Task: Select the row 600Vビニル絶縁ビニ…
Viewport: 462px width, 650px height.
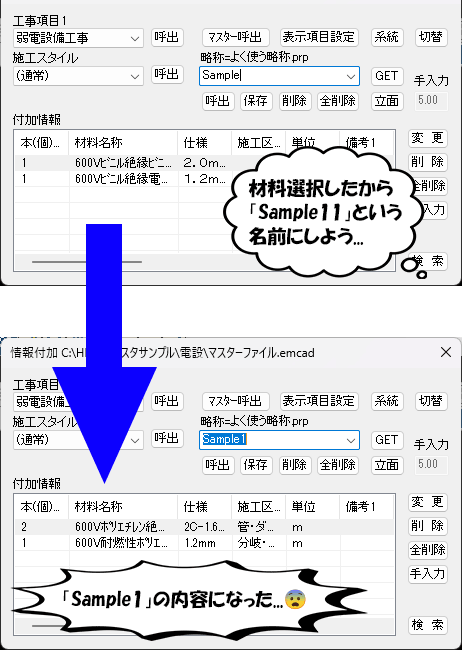Action: (122, 163)
